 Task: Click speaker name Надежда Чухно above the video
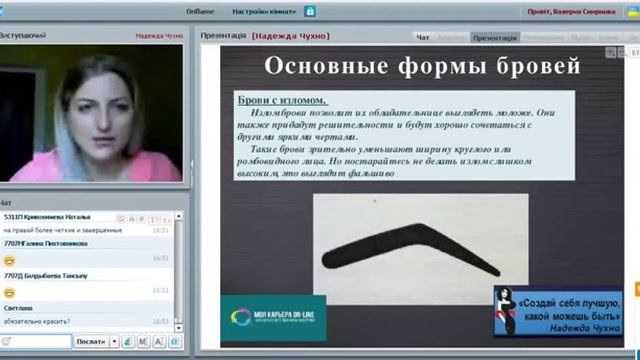tap(159, 36)
